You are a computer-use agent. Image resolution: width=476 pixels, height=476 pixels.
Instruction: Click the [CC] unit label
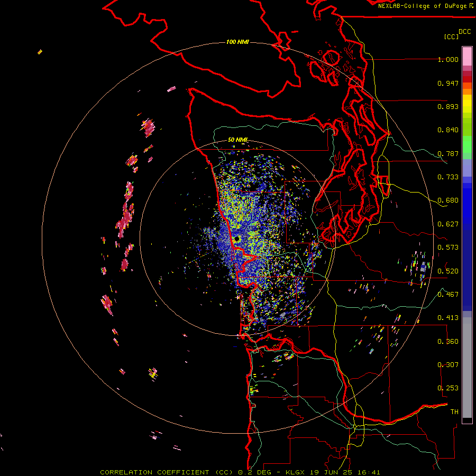(x=451, y=36)
